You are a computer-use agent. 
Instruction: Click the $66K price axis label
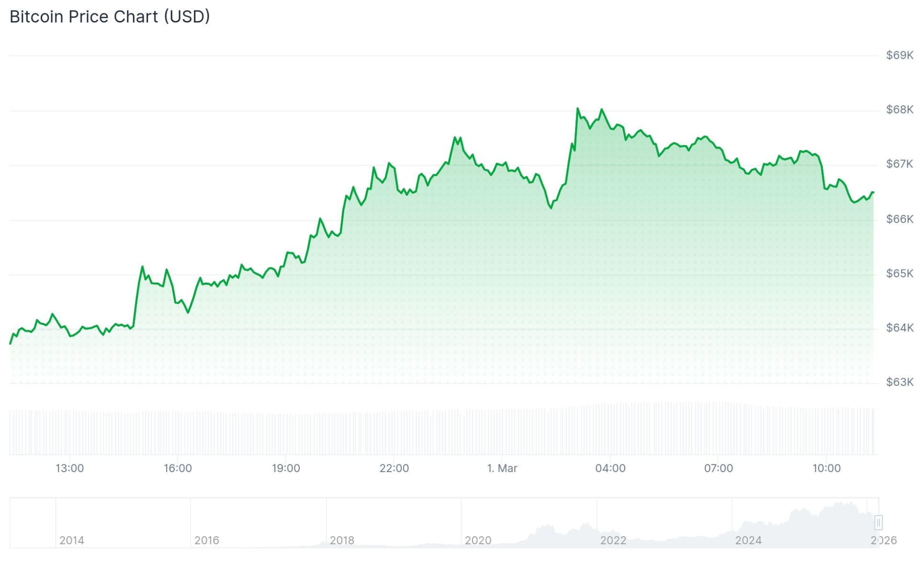coord(899,219)
